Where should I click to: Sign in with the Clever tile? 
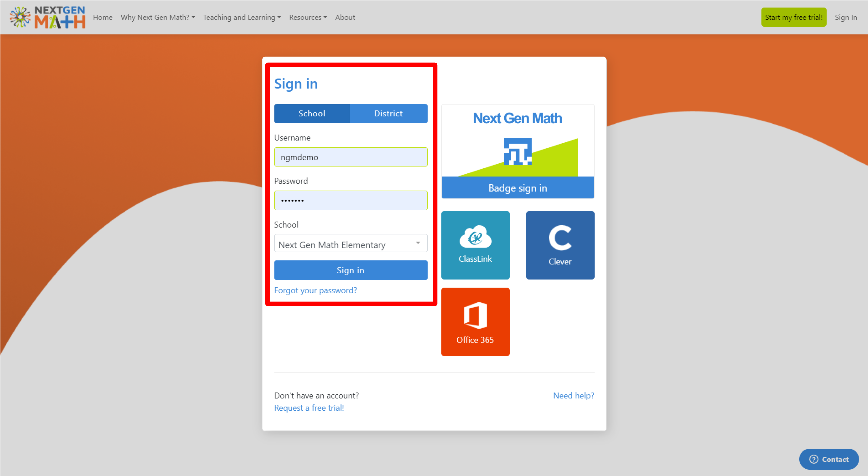560,245
